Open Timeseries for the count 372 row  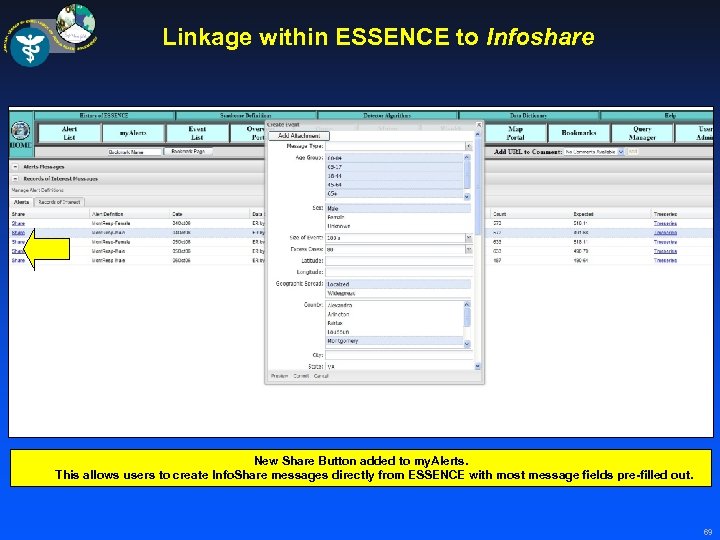point(665,223)
